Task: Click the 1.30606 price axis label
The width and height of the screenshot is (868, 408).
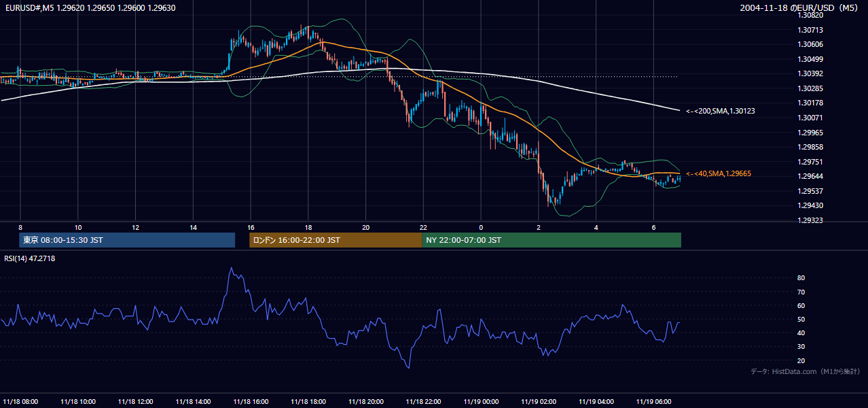Action: [812, 44]
